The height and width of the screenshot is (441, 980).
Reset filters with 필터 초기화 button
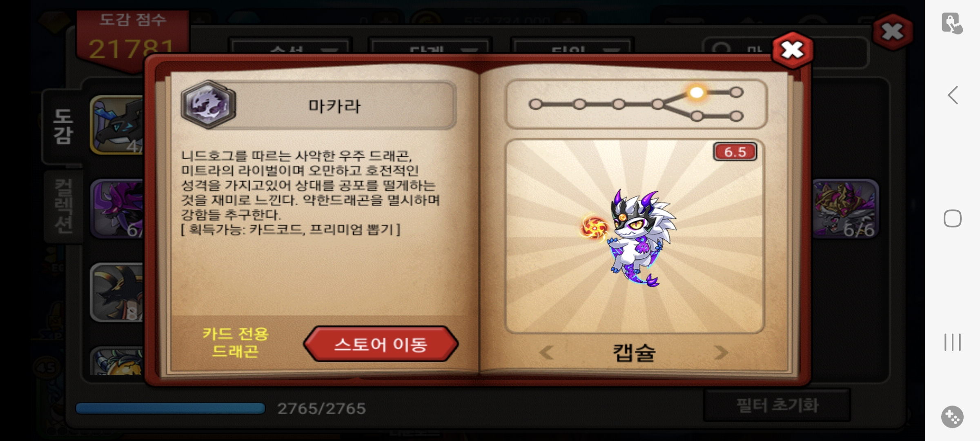777,405
